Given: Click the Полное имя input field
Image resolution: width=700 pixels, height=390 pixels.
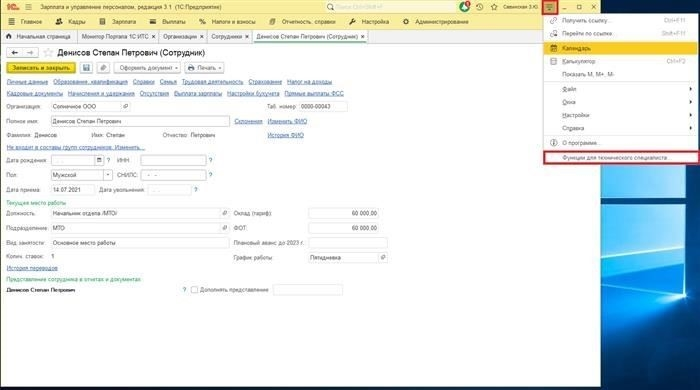Looking at the screenshot, I should point(140,121).
